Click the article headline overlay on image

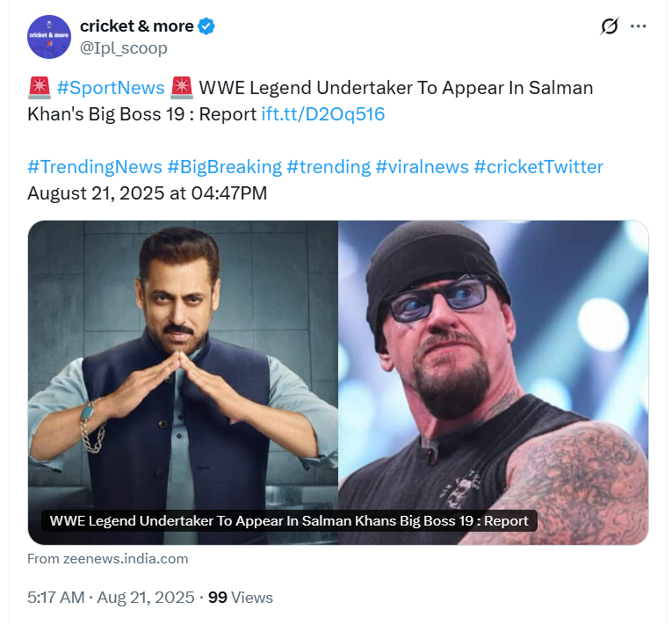[x=289, y=520]
